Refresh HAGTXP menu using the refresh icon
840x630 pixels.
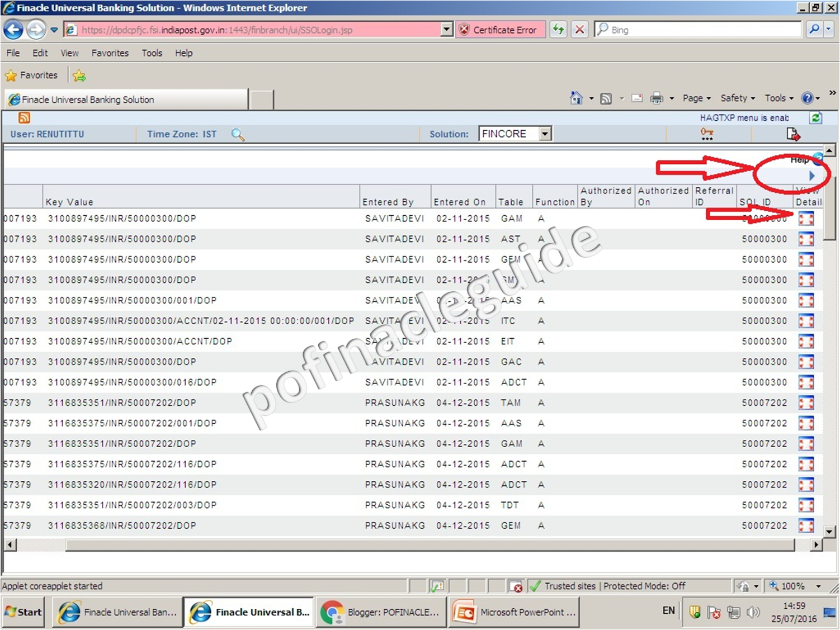pyautogui.click(x=816, y=117)
